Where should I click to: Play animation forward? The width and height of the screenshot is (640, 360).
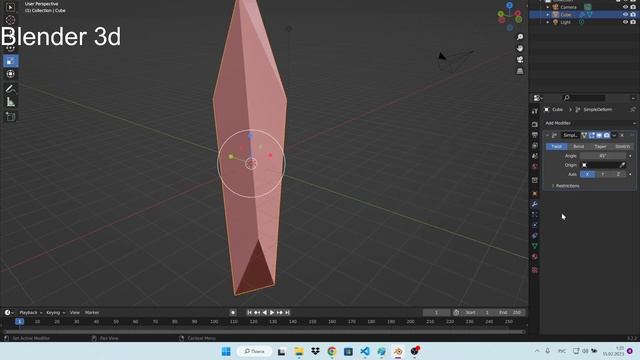272,313
